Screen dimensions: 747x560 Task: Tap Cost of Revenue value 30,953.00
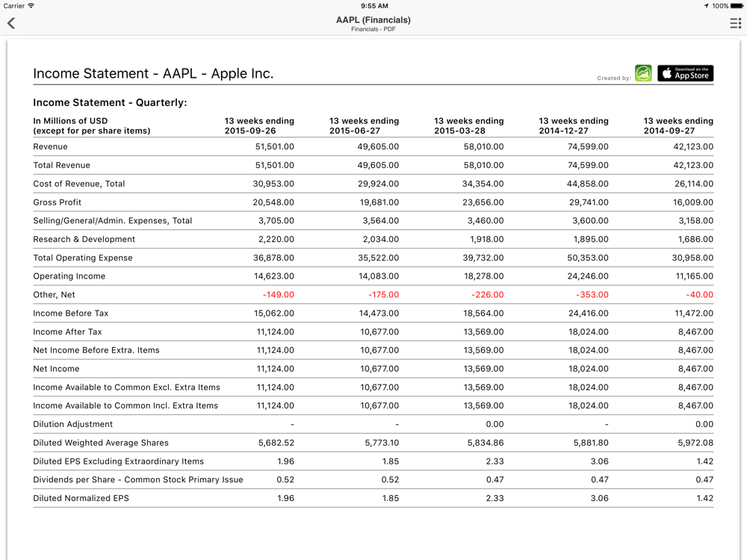(273, 184)
